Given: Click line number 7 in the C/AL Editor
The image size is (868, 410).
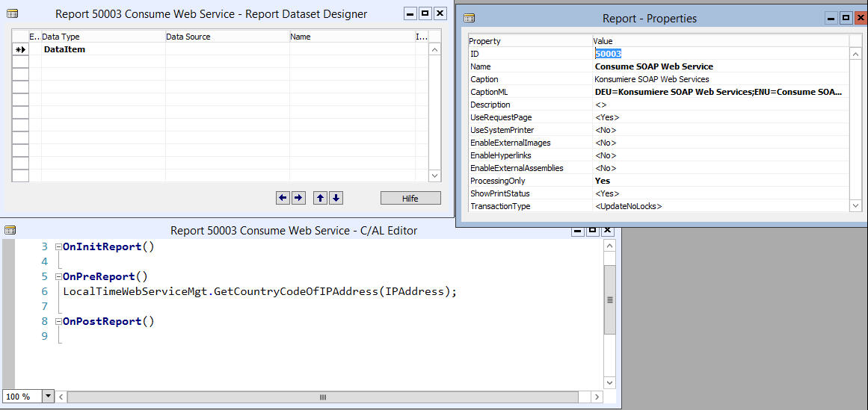Looking at the screenshot, I should click(45, 306).
